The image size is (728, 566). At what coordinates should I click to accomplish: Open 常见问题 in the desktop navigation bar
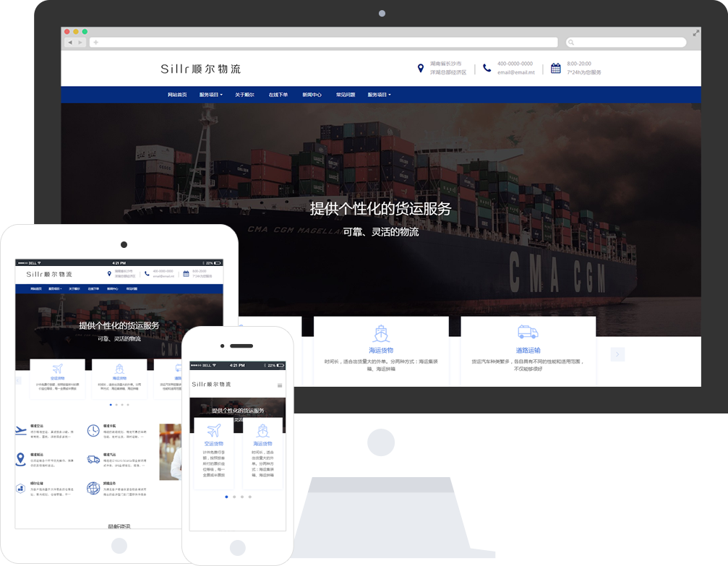click(346, 95)
